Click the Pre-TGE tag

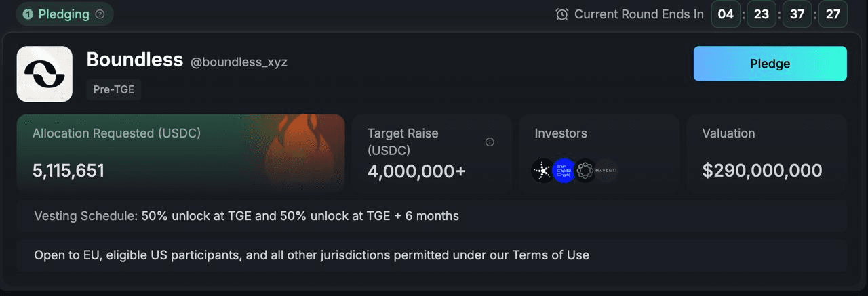[x=114, y=89]
